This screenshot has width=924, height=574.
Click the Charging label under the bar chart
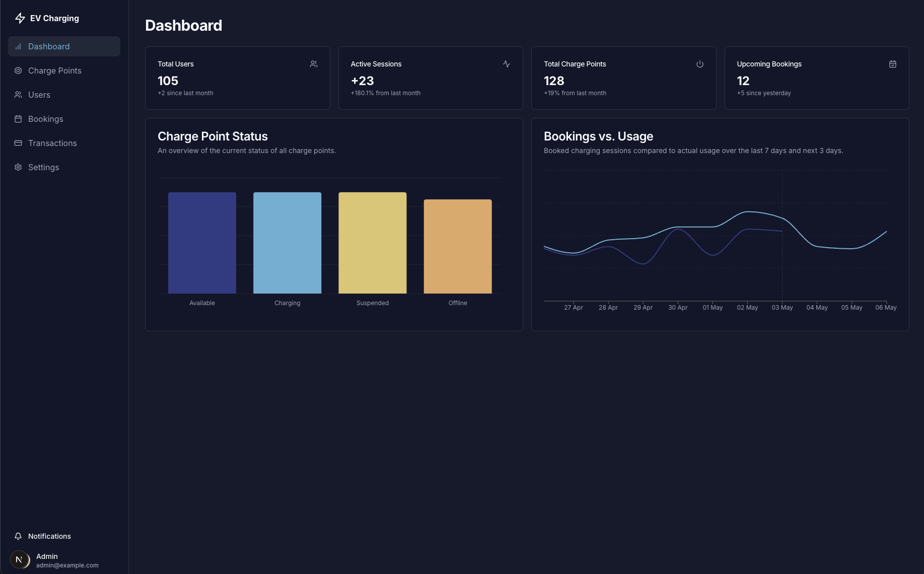pos(287,303)
